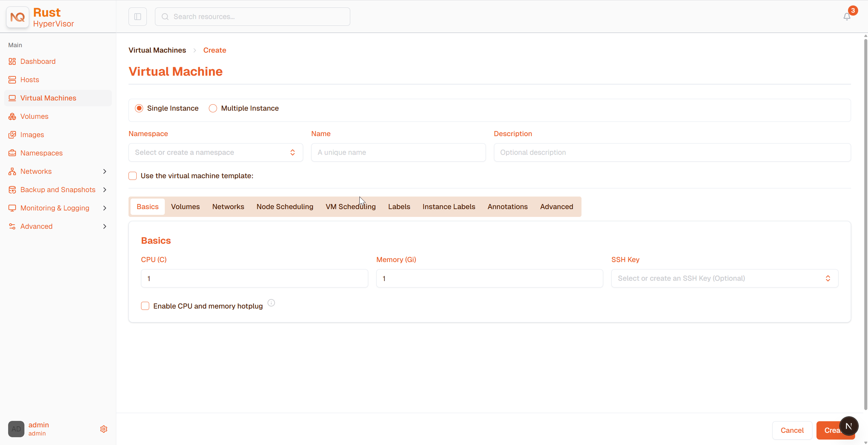Switch to the Instance Labels tab

[449, 207]
